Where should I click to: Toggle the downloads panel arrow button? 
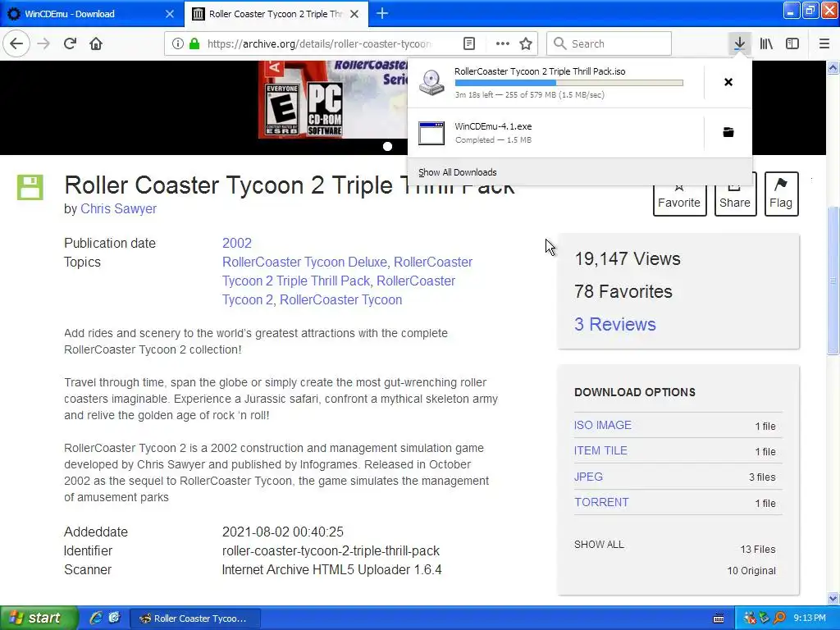tap(739, 43)
